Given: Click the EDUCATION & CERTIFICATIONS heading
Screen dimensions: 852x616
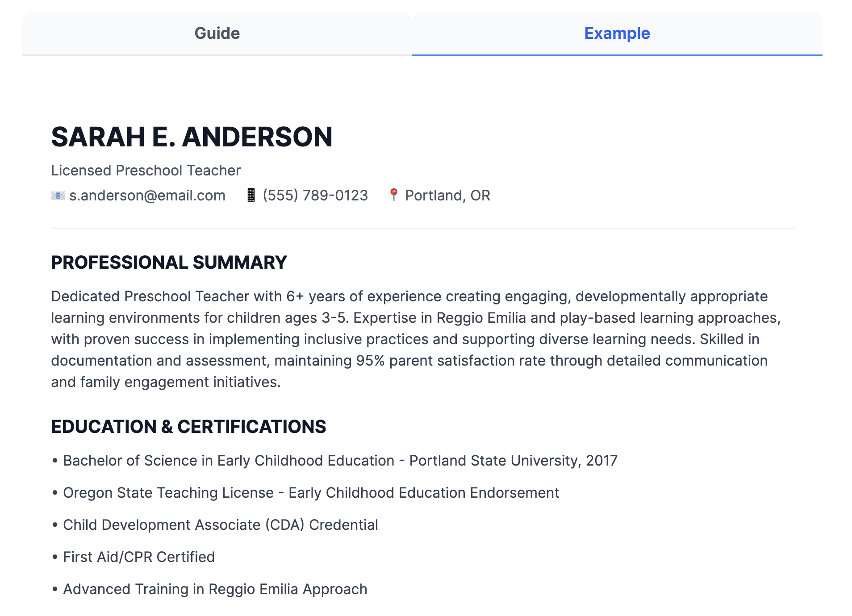Looking at the screenshot, I should (188, 427).
